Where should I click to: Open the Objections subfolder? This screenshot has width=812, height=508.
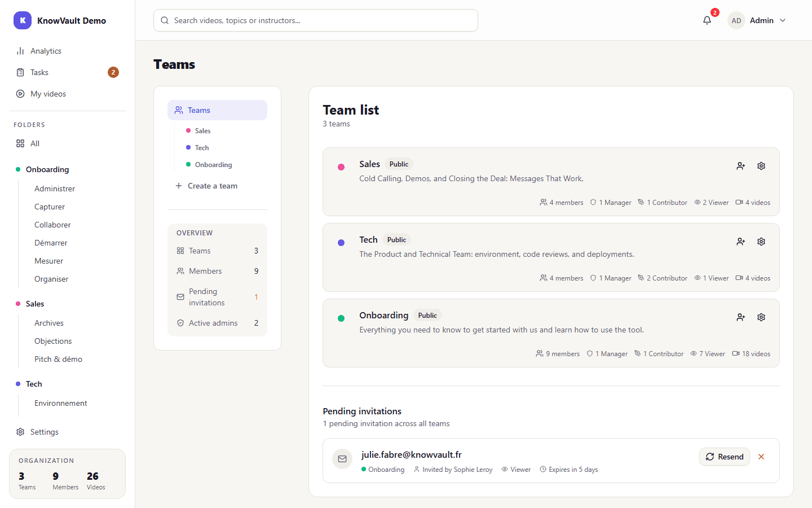(x=53, y=341)
